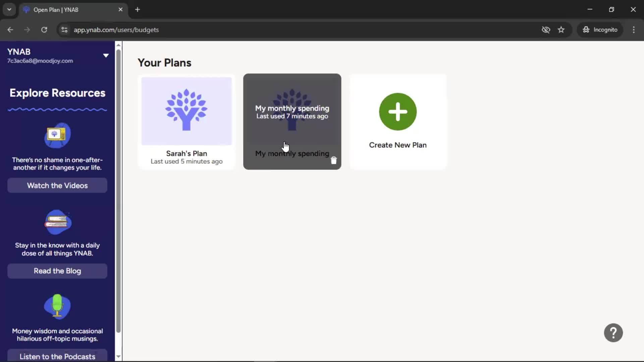644x362 pixels.
Task: Click Listen to the Podcasts button
Action: tap(57, 356)
